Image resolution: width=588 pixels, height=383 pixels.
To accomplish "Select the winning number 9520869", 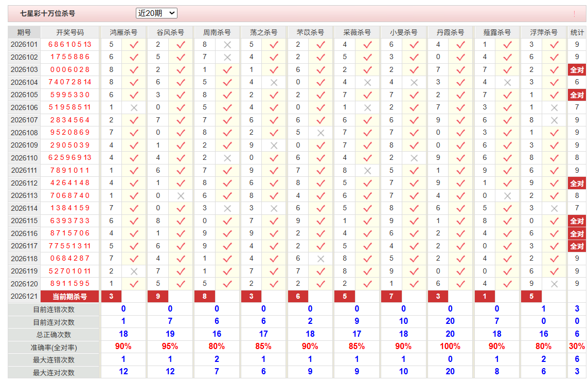I will pyautogui.click(x=70, y=133).
